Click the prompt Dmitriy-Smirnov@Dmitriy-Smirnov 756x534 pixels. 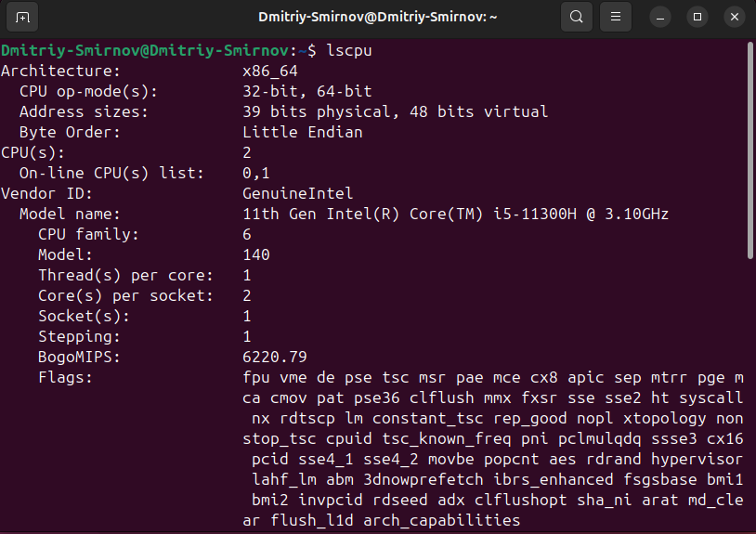point(145,50)
